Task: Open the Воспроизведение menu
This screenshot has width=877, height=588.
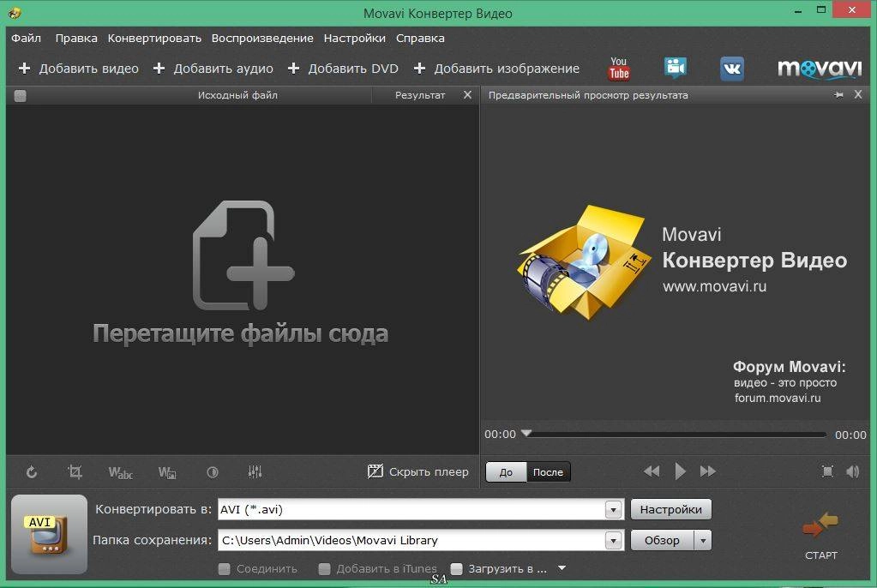Action: coord(262,38)
